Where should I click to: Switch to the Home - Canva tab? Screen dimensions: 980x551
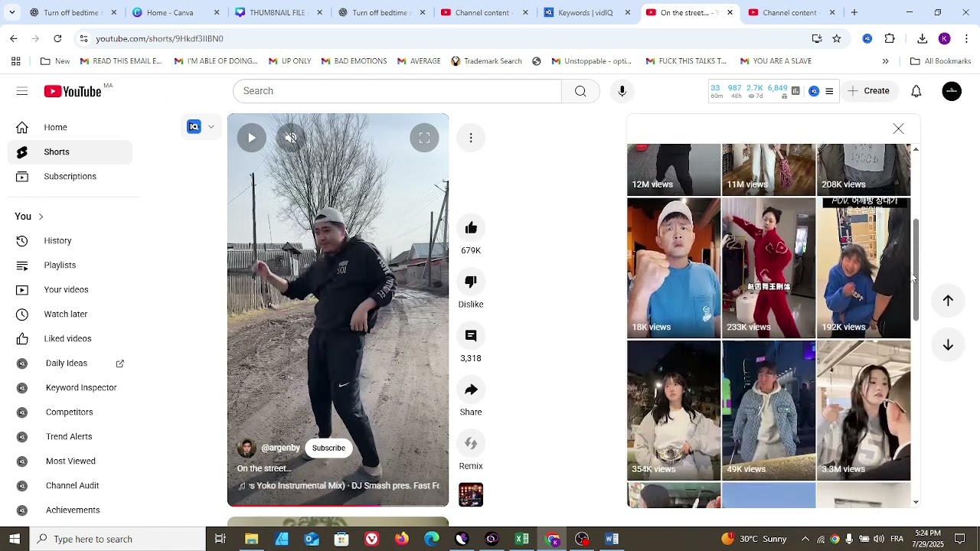175,12
